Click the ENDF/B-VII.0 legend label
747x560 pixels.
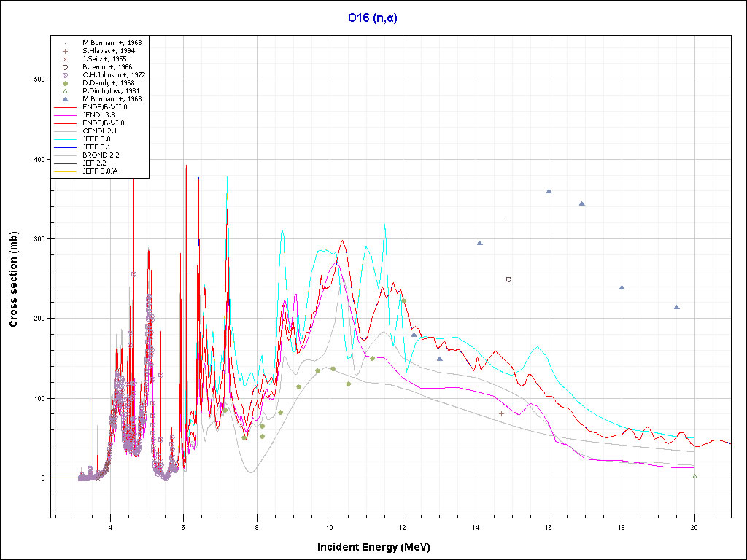pos(104,107)
